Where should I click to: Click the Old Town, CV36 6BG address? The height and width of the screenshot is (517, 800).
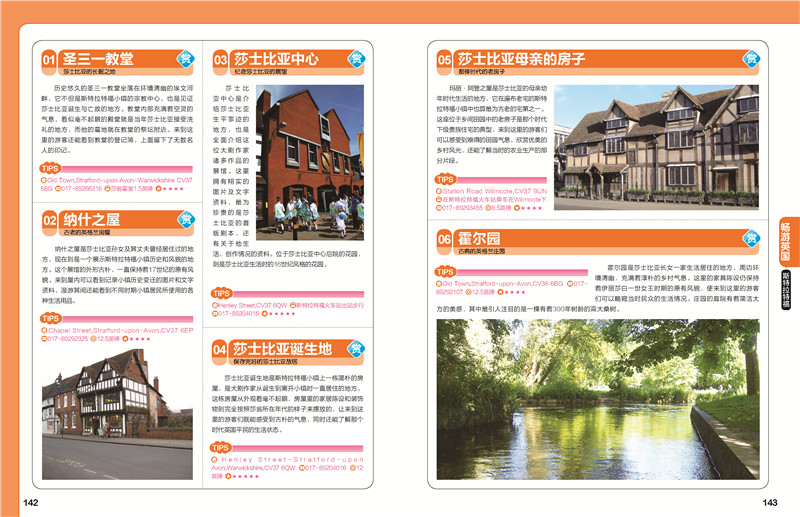[x=499, y=284]
